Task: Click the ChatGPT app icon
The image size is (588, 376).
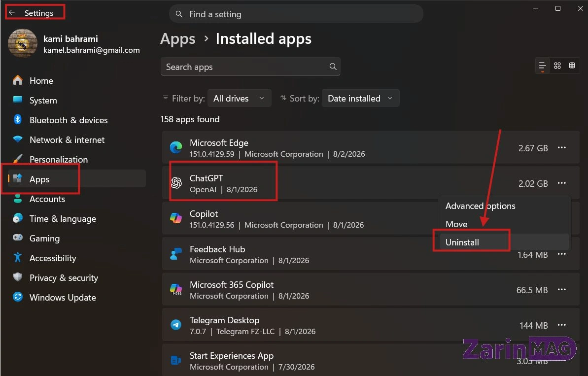Action: (176, 183)
